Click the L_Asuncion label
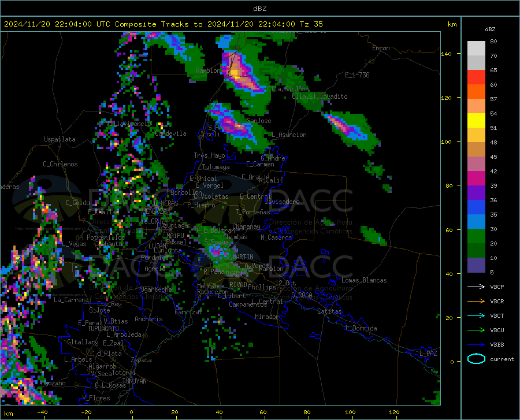Image resolution: width=520 pixels, height=420 pixels. point(289,135)
